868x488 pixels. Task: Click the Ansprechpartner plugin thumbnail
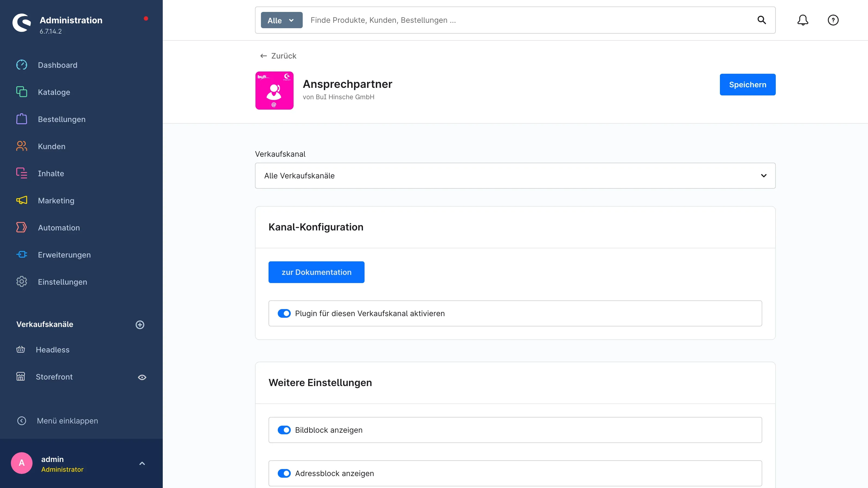click(274, 91)
